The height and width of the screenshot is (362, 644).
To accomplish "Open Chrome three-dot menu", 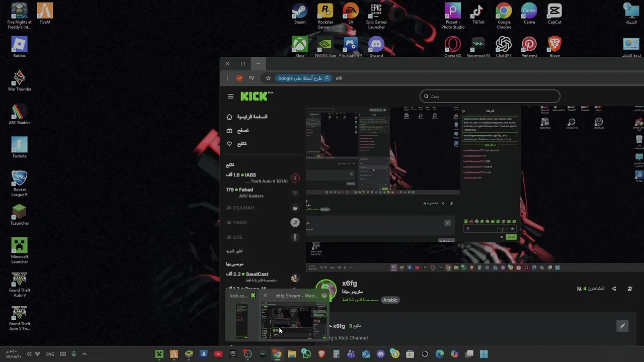I will pyautogui.click(x=227, y=78).
